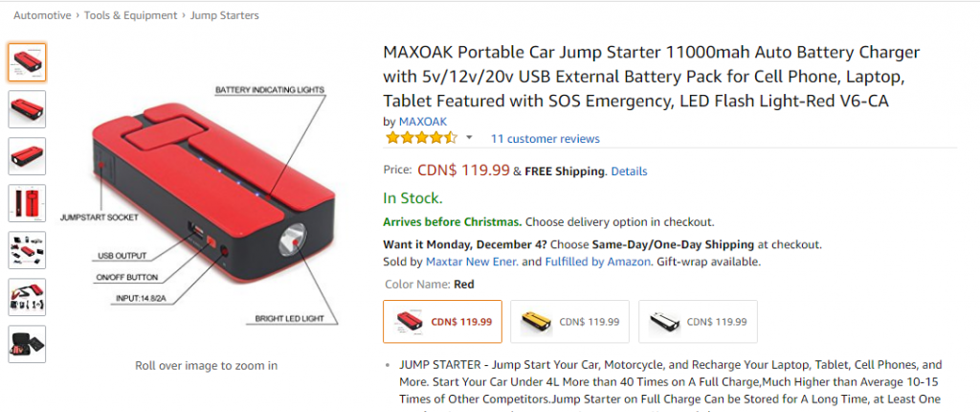The width and height of the screenshot is (980, 412).
Task: Select the first labeled-diagram product thumbnail
Action: click(x=27, y=62)
